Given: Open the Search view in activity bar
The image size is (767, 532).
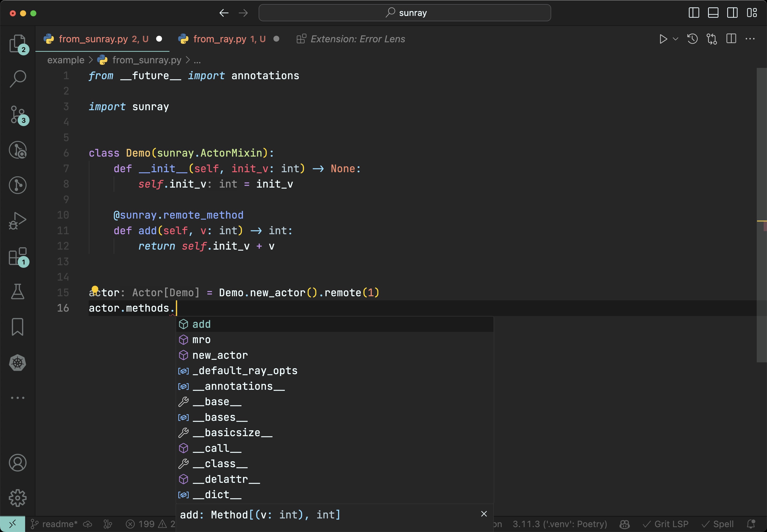Looking at the screenshot, I should pyautogui.click(x=17, y=79).
